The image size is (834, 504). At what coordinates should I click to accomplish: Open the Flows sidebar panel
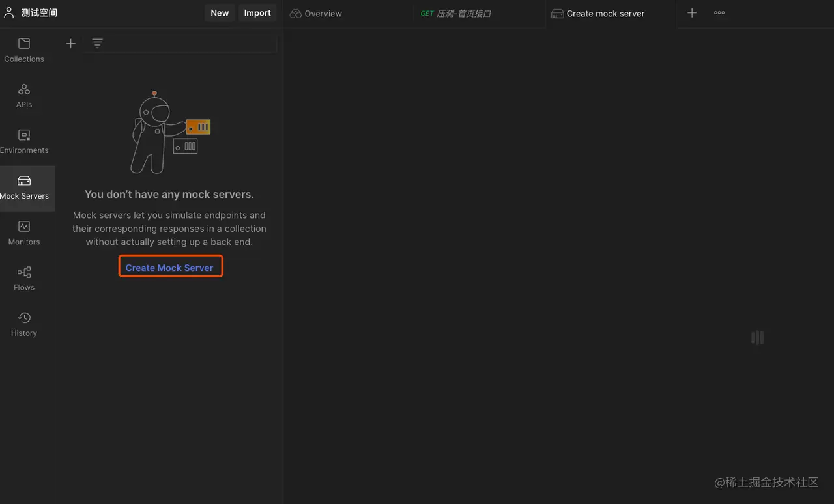point(24,279)
